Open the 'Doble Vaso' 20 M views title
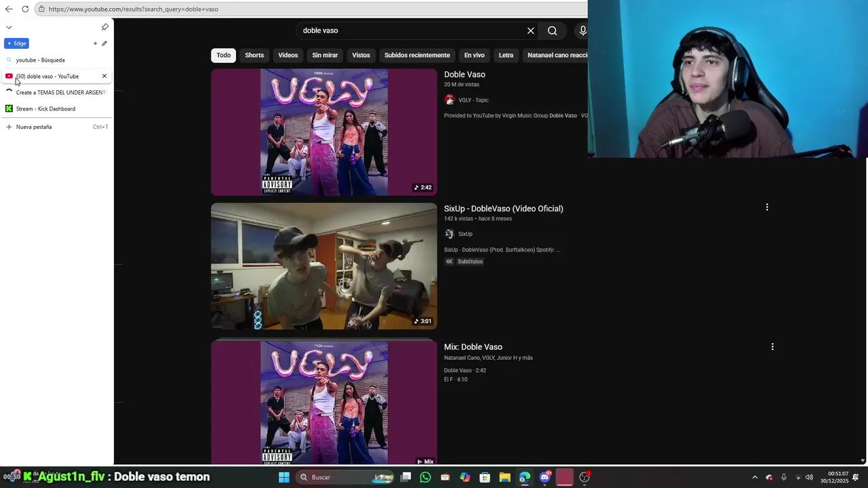Screen dimensions: 868x488 pos(465,75)
